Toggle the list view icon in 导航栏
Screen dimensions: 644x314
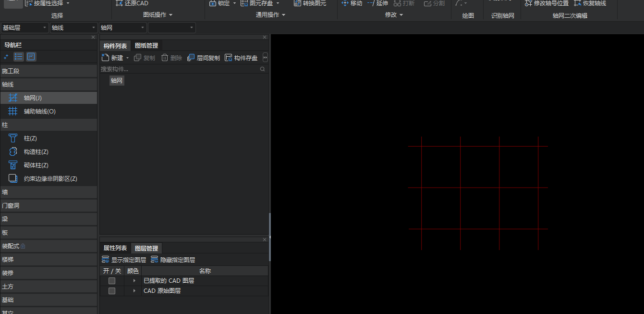[19, 57]
